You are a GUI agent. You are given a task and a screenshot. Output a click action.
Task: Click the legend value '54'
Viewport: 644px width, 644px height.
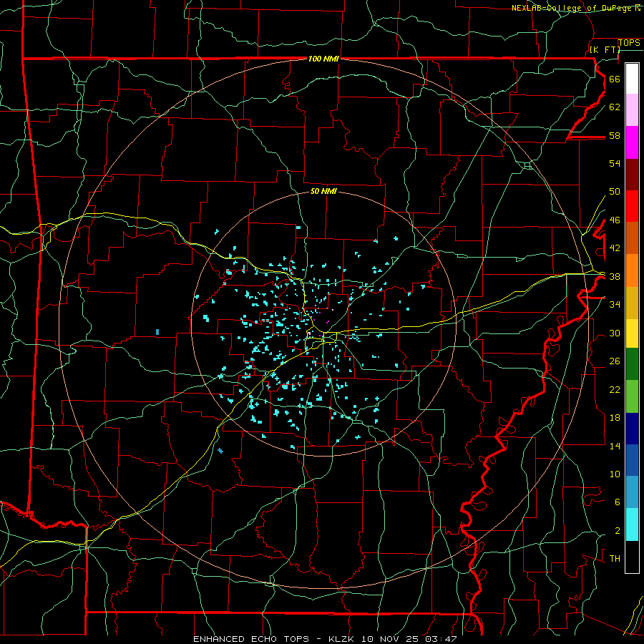pyautogui.click(x=615, y=163)
